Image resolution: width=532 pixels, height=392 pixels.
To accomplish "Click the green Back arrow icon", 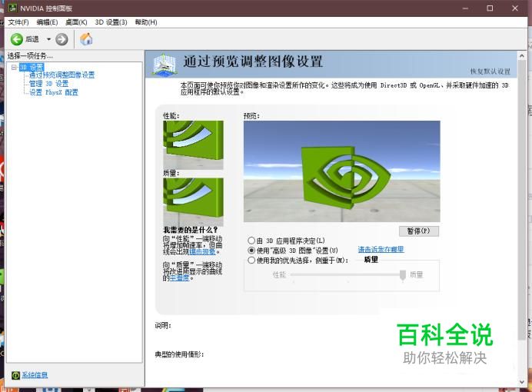I will [x=17, y=39].
